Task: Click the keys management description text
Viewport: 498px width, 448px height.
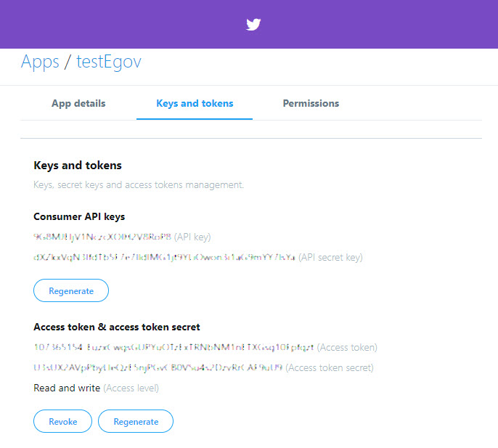Action: [x=139, y=185]
